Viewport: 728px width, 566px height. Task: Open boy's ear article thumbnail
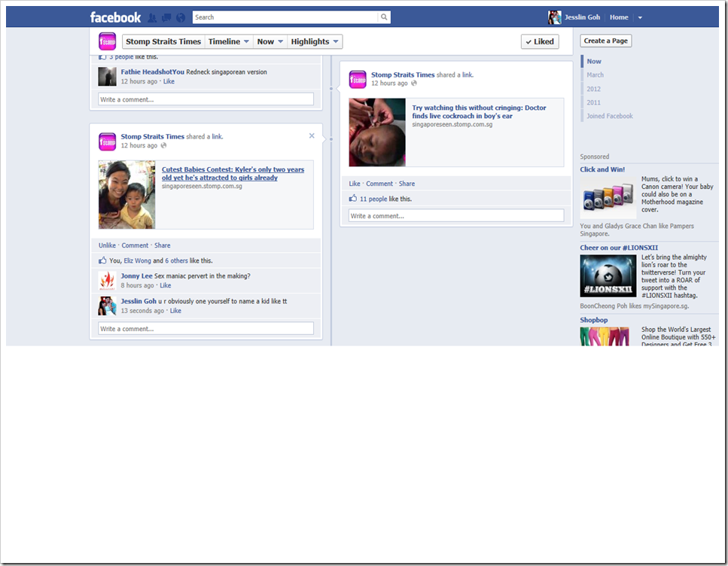click(377, 132)
